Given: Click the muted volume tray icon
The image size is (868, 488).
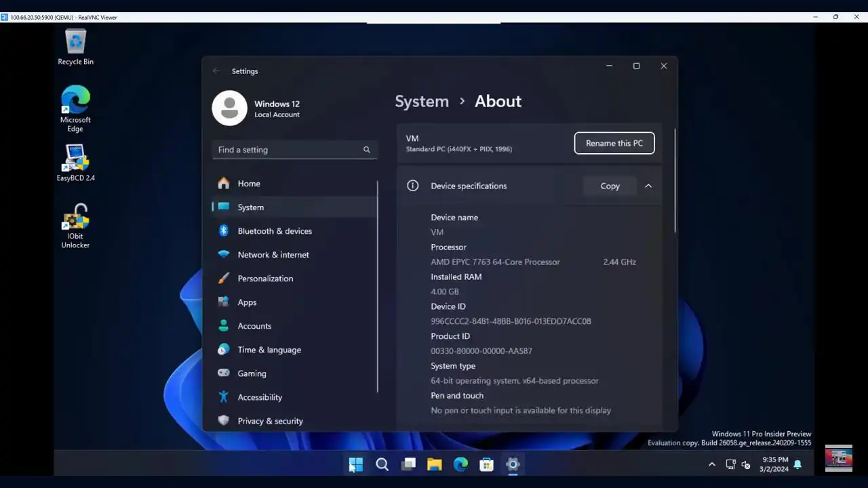Looking at the screenshot, I should pos(746,464).
